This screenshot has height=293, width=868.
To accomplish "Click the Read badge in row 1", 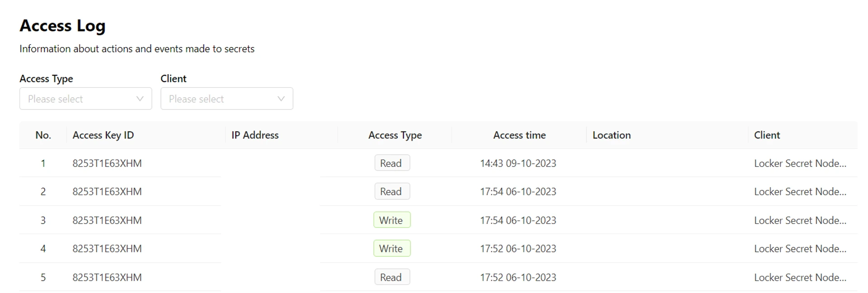I will coord(392,163).
